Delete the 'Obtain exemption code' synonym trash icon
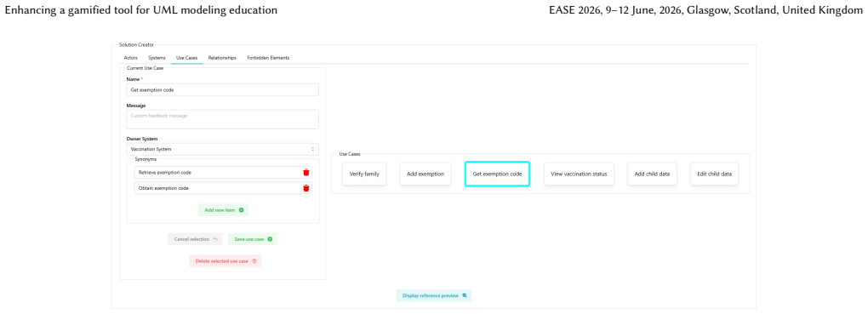Image resolution: width=868 pixels, height=314 pixels. pyautogui.click(x=306, y=188)
